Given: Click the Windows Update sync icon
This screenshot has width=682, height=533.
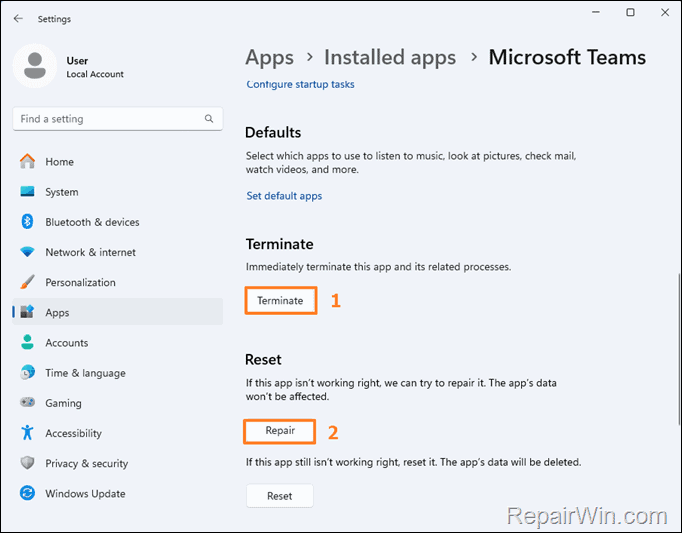Looking at the screenshot, I should (x=27, y=493).
